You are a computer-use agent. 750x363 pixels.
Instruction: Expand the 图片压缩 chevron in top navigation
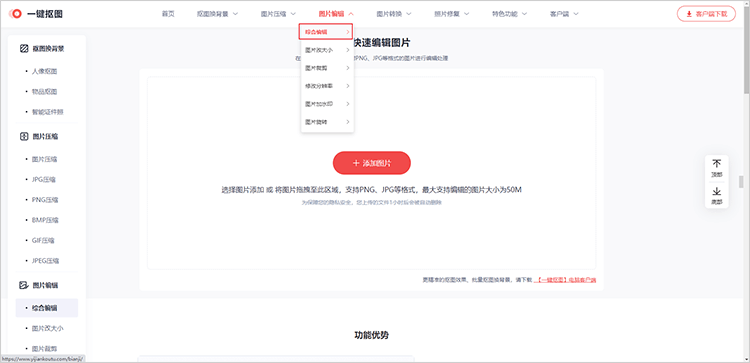[293, 14]
